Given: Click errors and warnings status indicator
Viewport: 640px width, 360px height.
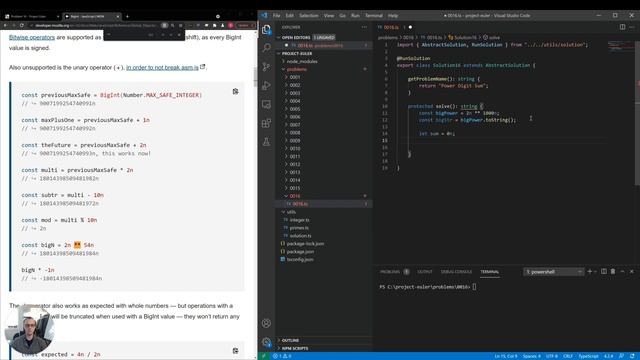Looking at the screenshot, I should point(282,356).
